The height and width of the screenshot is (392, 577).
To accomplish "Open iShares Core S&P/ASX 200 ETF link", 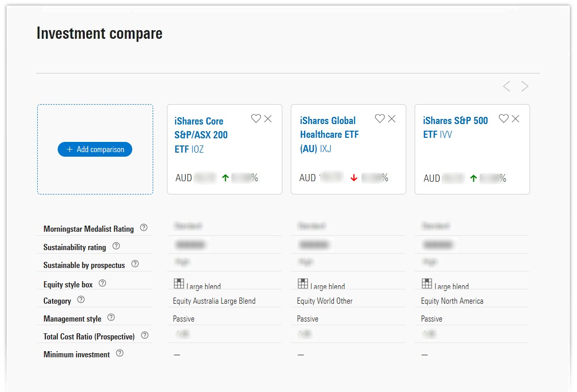I will click(201, 135).
